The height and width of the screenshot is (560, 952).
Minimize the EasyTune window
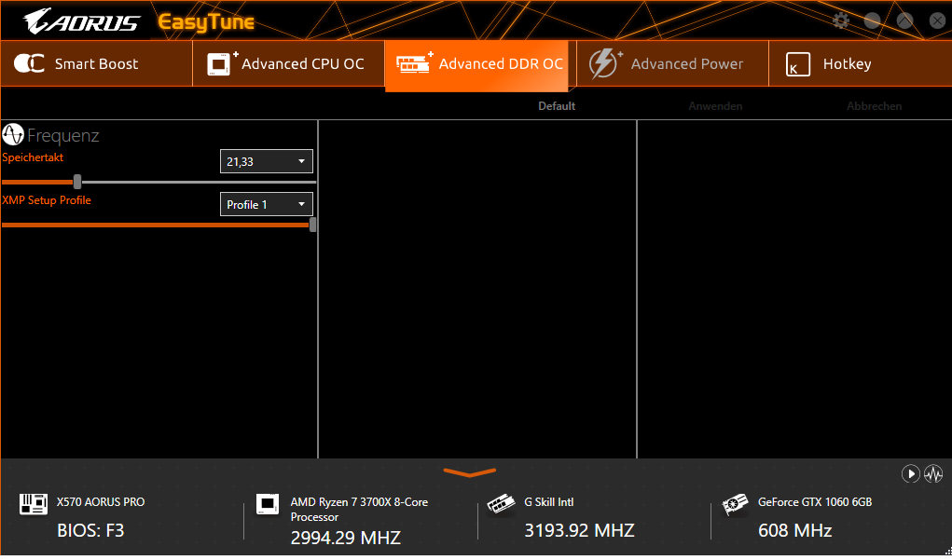point(873,20)
